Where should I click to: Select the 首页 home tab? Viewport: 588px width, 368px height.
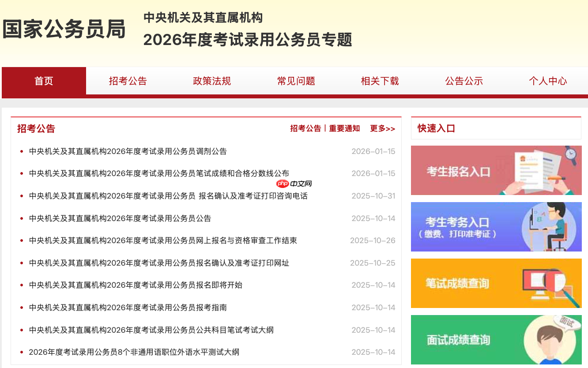(43, 81)
